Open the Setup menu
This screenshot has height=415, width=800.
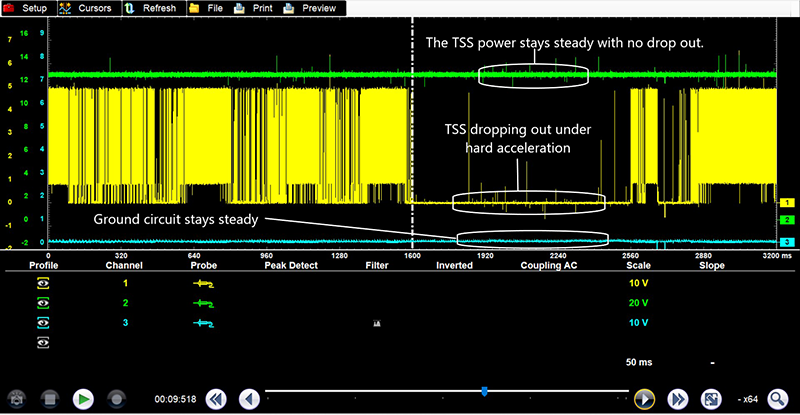pos(27,8)
